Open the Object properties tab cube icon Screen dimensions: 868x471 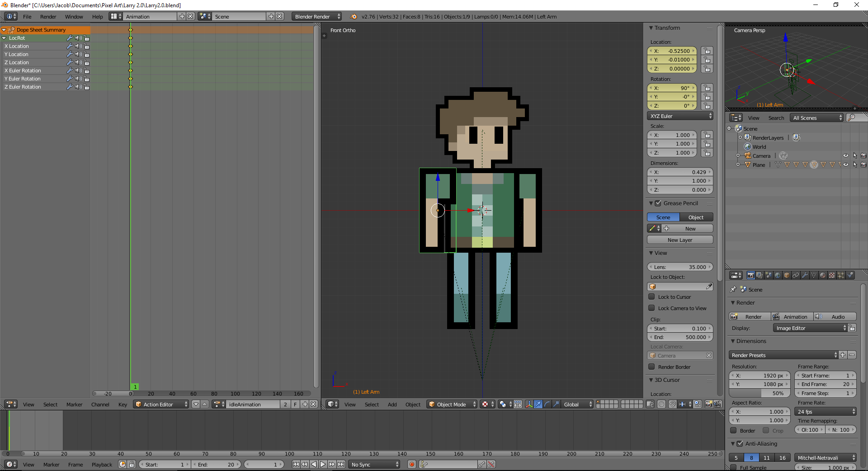[787, 275]
